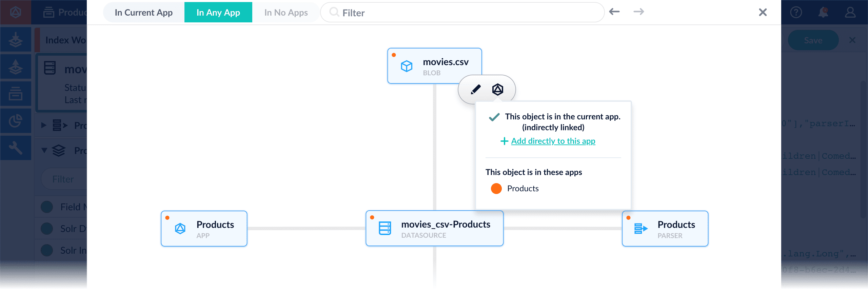
Task: Open the Help question mark icon
Action: [796, 12]
